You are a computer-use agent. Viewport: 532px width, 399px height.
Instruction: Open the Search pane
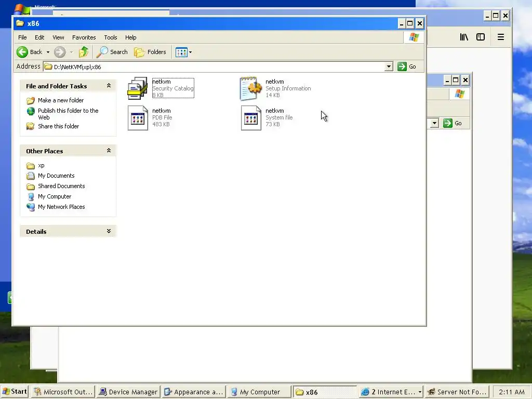pos(112,52)
